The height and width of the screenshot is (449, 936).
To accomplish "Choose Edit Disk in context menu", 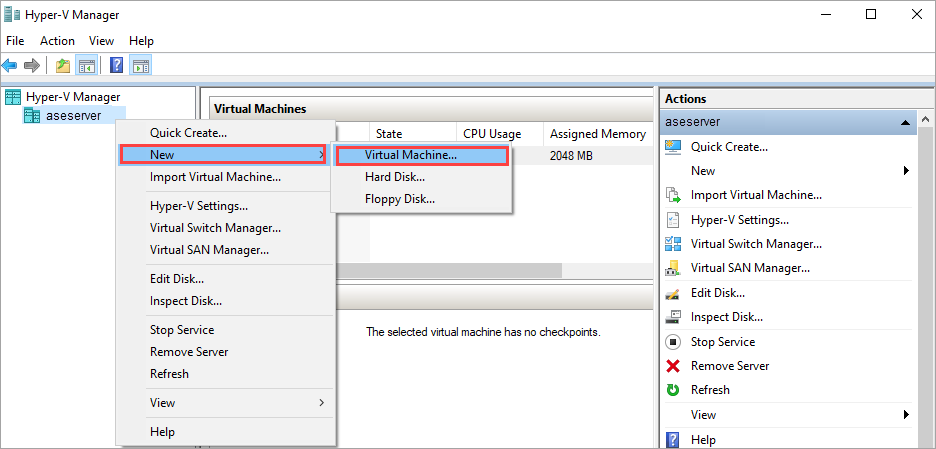I will [x=224, y=279].
